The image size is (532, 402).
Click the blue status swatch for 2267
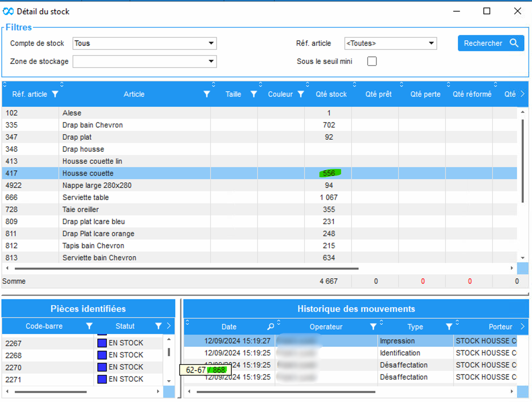[x=102, y=343]
